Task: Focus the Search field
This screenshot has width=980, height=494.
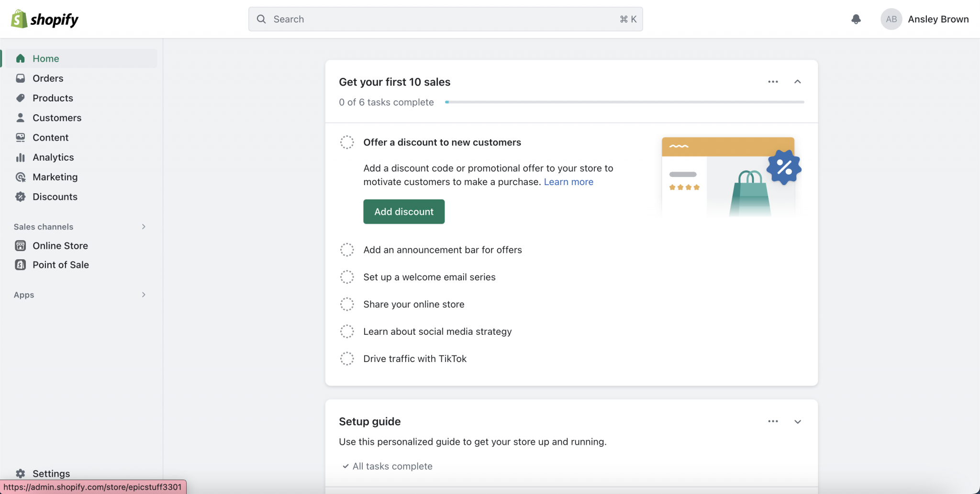Action: [445, 19]
